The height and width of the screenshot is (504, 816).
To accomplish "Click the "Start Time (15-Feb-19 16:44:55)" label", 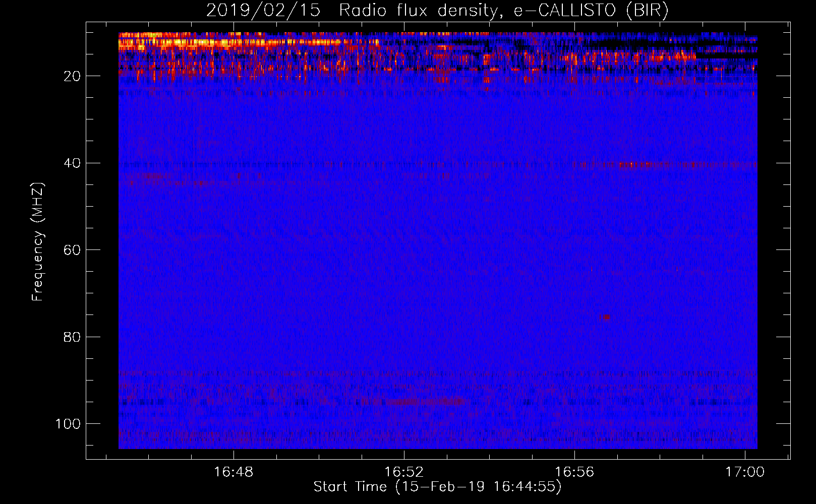I will [437, 487].
